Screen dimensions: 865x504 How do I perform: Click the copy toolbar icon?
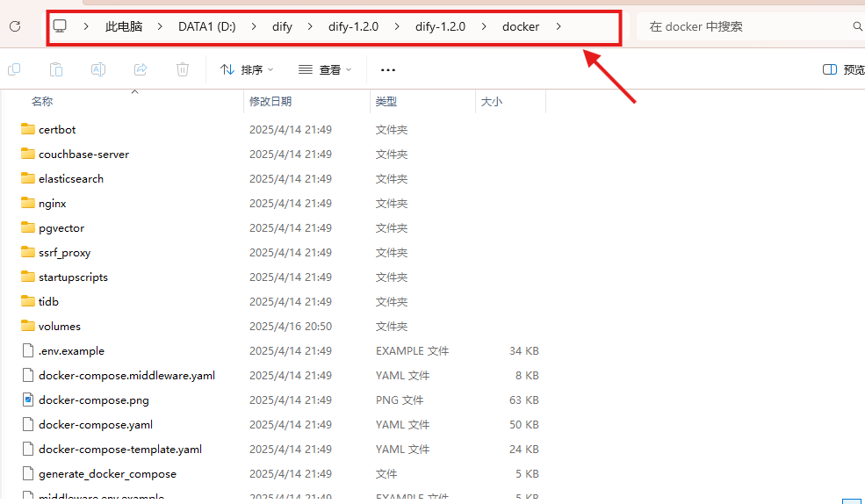[x=14, y=69]
